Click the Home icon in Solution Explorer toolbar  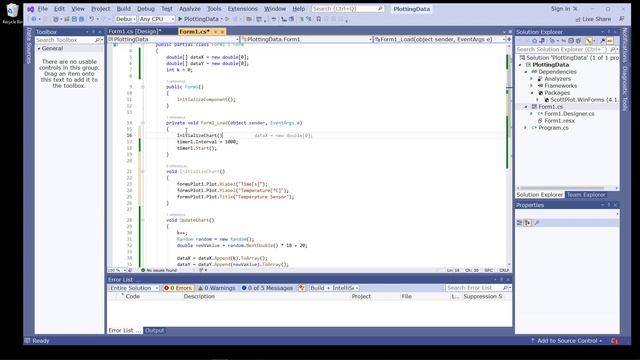pyautogui.click(x=534, y=40)
